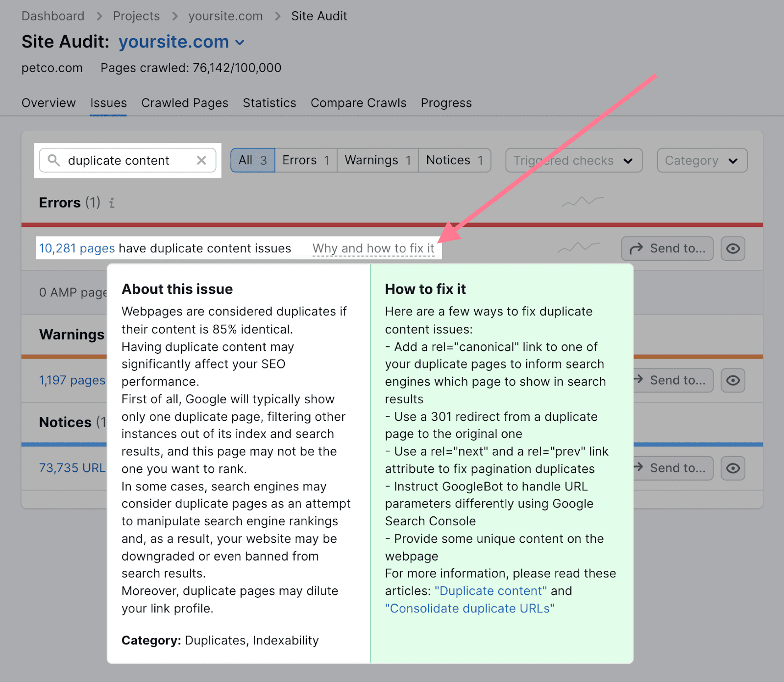
Task: Switch to the Crawled Pages tab
Action: click(184, 103)
